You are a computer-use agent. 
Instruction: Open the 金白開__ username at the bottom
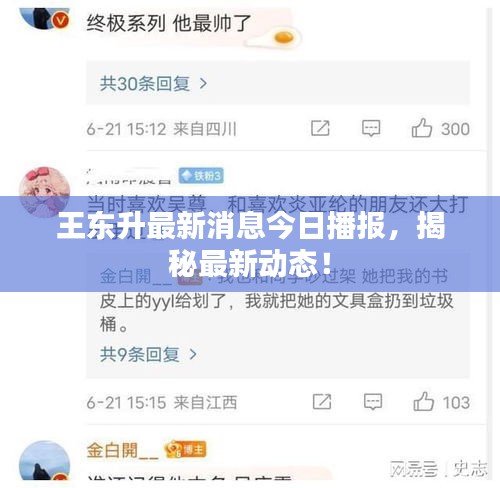[122, 451]
